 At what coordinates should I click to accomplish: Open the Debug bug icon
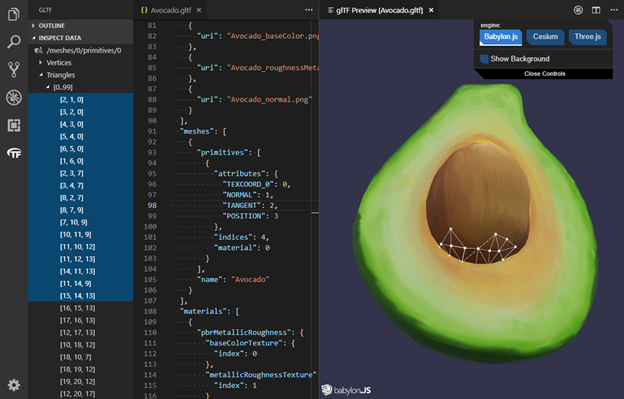(x=14, y=97)
